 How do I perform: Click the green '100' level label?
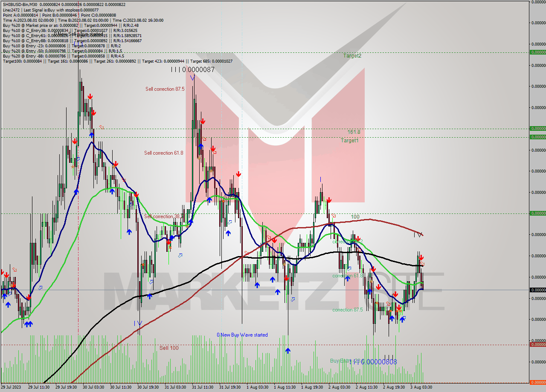pos(355,217)
